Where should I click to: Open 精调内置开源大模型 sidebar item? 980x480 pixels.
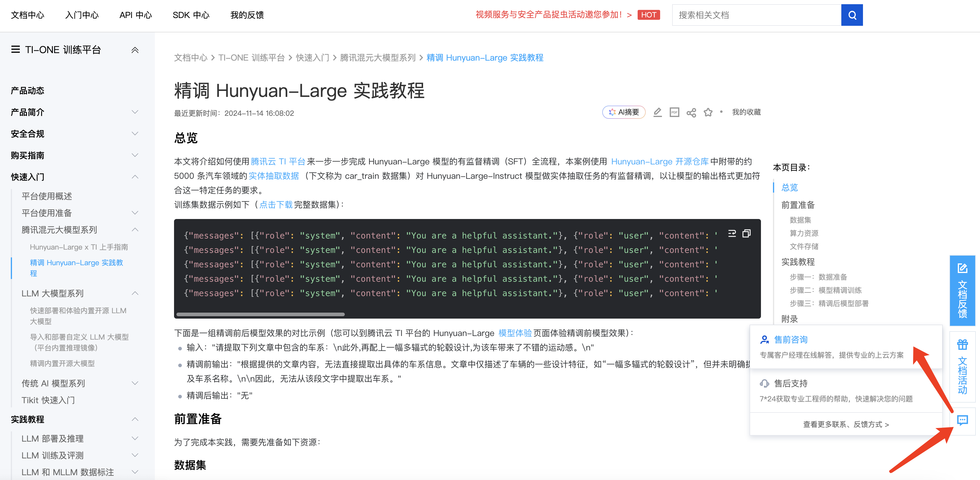click(62, 363)
